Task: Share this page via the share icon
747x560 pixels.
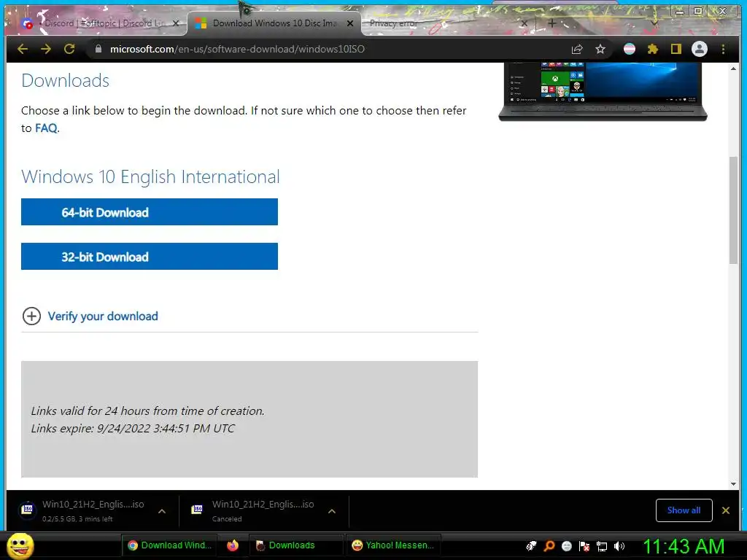Action: point(577,49)
